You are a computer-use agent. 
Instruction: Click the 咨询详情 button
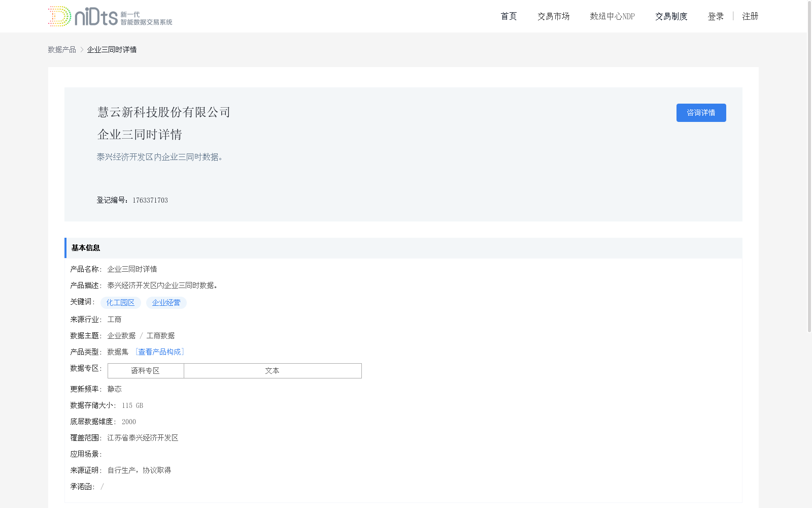(701, 113)
